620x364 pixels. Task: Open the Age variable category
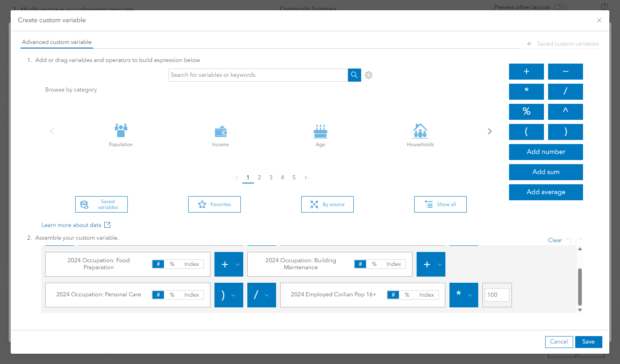coord(320,131)
